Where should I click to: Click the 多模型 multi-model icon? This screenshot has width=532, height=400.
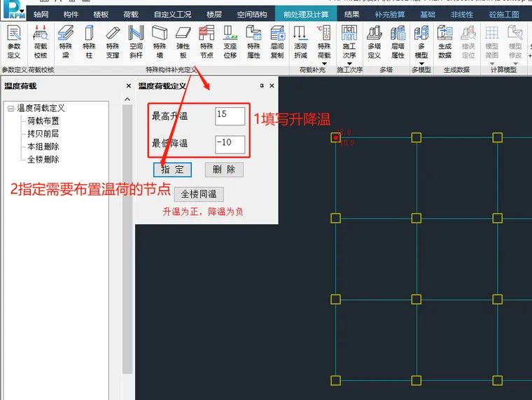click(421, 42)
